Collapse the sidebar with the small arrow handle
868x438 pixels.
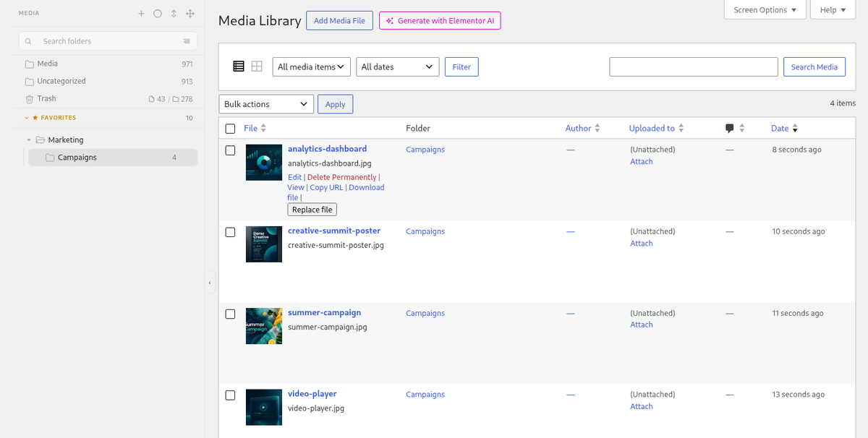coord(210,283)
